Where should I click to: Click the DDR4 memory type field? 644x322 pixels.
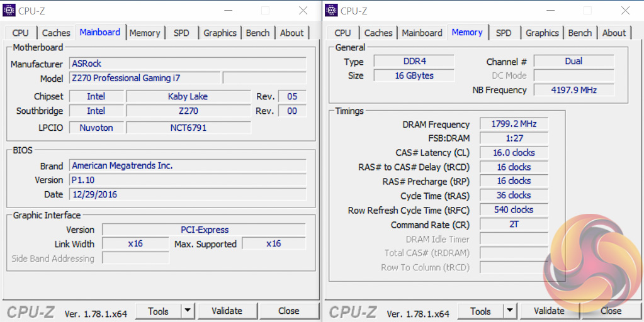tap(414, 62)
